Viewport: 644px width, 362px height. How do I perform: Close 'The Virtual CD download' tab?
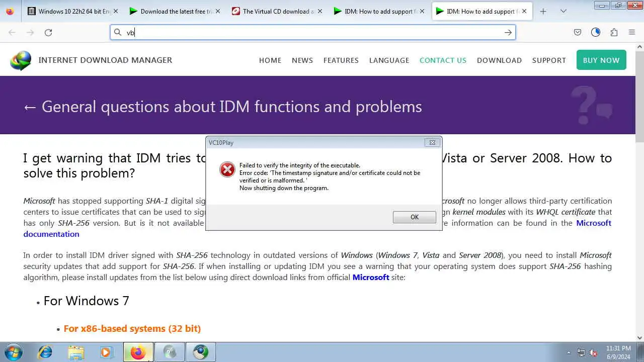point(320,11)
